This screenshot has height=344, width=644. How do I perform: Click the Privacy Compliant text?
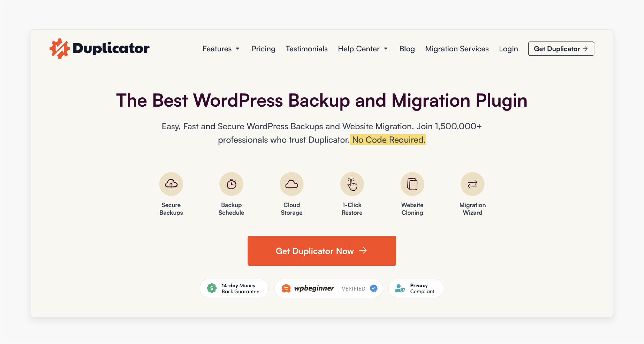tap(422, 288)
